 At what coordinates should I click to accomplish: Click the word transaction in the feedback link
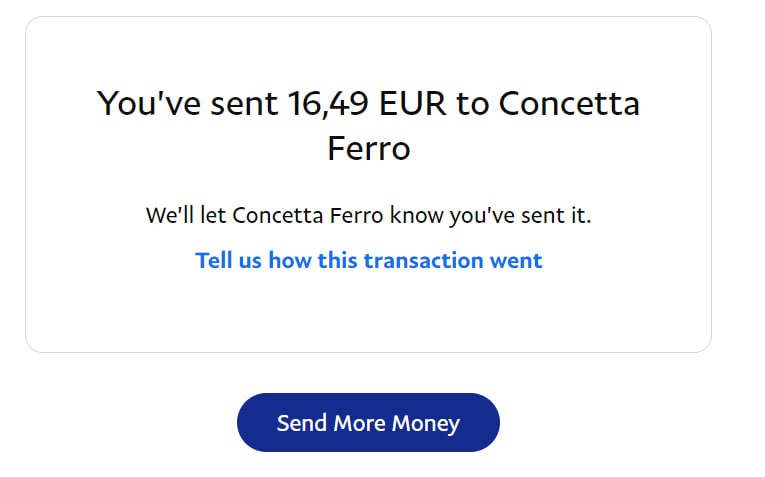[x=424, y=261]
